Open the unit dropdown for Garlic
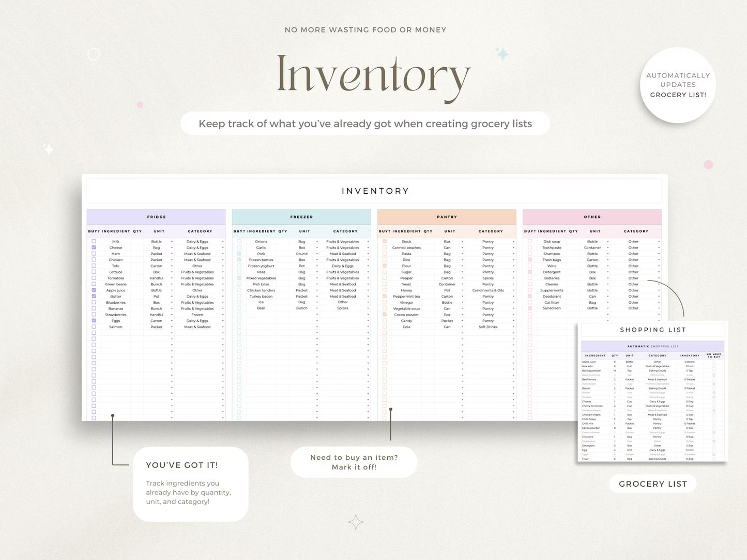The image size is (747, 560). click(x=316, y=247)
